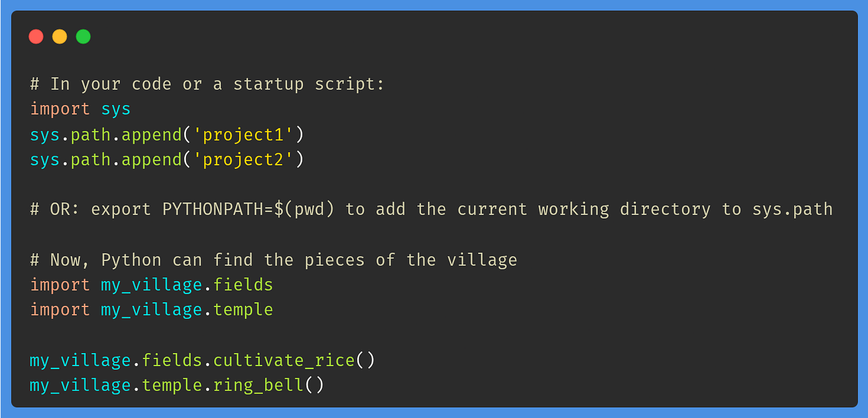Click 'my_village' on the ring_bell line
Image resolution: width=868 pixels, height=418 pixels.
point(80,386)
